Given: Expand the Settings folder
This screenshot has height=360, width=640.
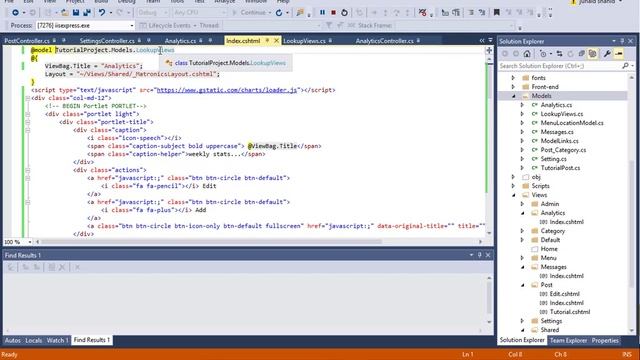Looking at the screenshot, I should coord(522,321).
